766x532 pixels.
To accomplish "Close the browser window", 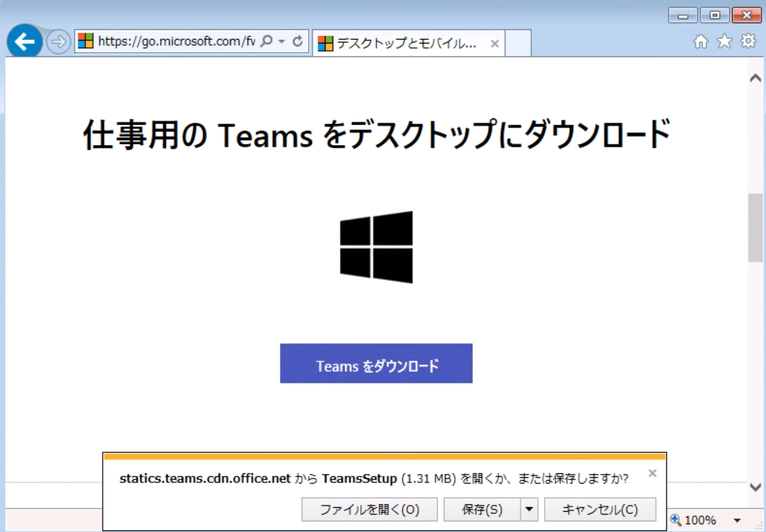I will pyautogui.click(x=747, y=15).
